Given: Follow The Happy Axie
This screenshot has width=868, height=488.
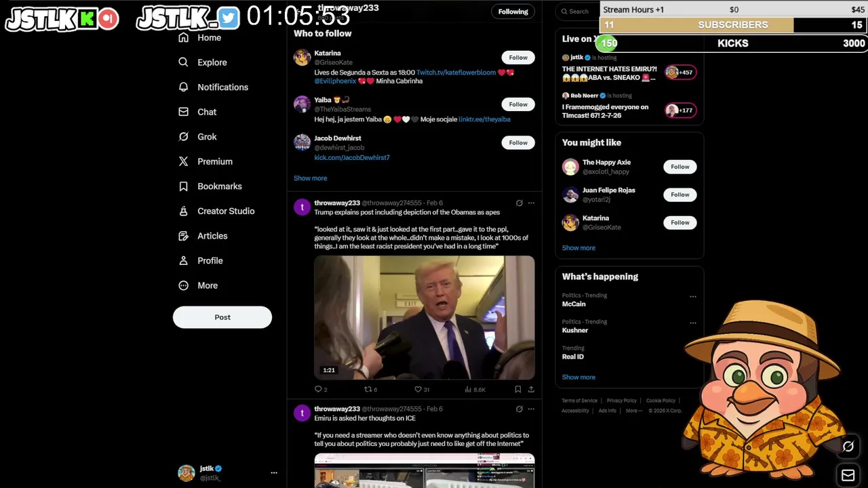Looking at the screenshot, I should (x=680, y=167).
